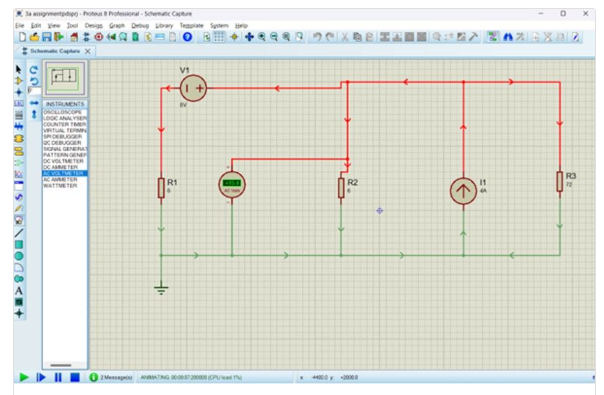Open the blue Help question mark icon
The height and width of the screenshot is (395, 604).
(187, 37)
